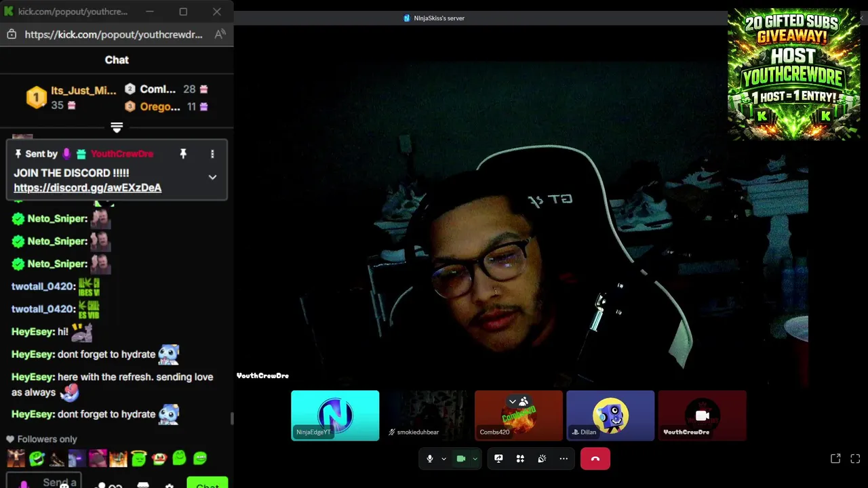Select Dillan participant tile
Viewport: 868px width, 488px height.
click(x=610, y=415)
